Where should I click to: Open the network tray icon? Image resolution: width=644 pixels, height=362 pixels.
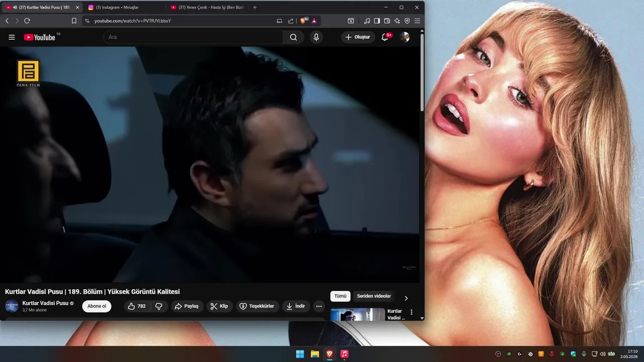pos(595,354)
